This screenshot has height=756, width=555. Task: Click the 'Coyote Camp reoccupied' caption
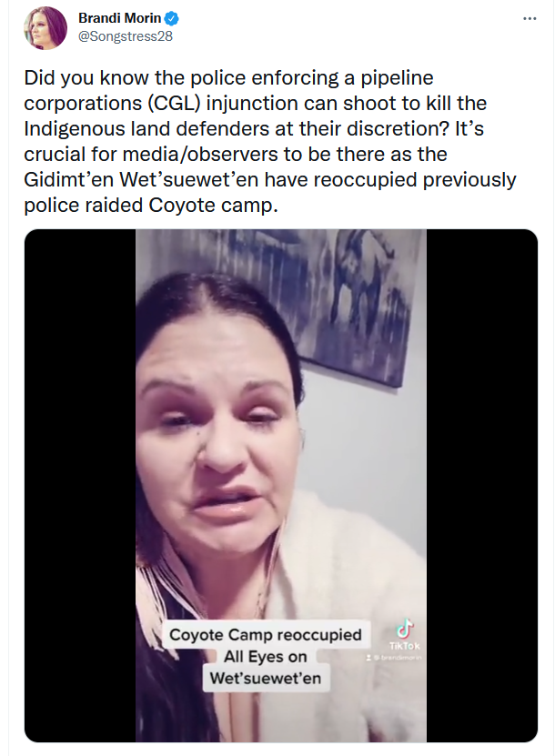point(265,634)
